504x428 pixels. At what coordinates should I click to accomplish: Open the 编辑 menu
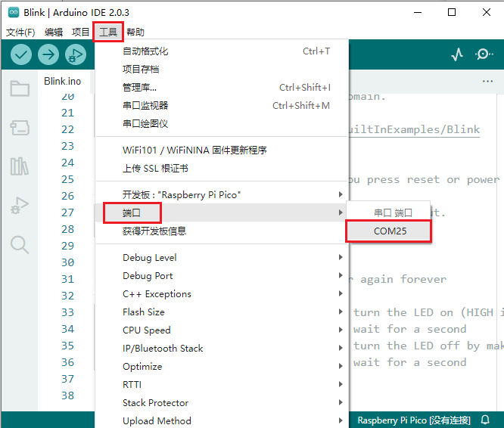click(x=54, y=32)
